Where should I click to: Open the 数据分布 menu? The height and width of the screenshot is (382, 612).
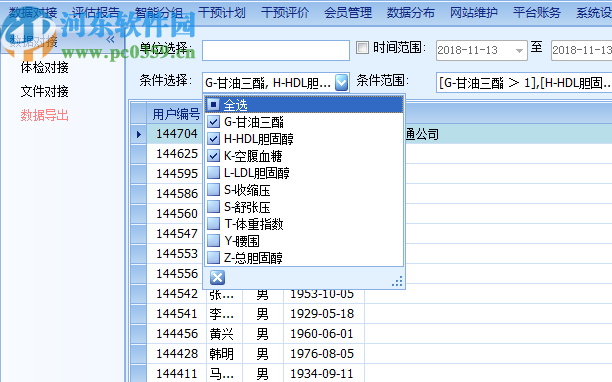click(411, 12)
